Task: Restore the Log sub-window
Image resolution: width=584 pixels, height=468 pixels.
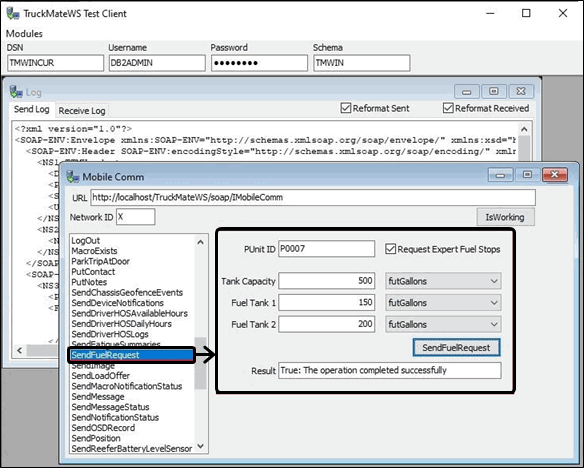Action: point(493,92)
